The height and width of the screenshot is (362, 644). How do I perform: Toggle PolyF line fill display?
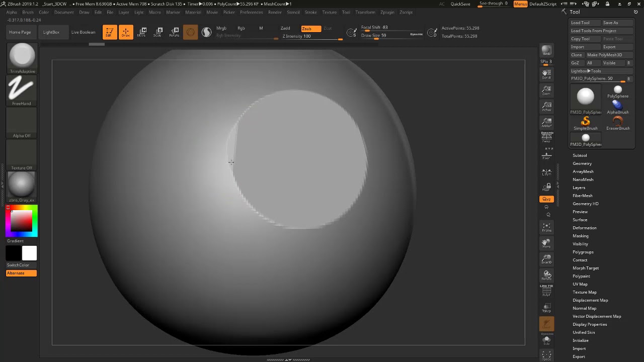pyautogui.click(x=546, y=292)
